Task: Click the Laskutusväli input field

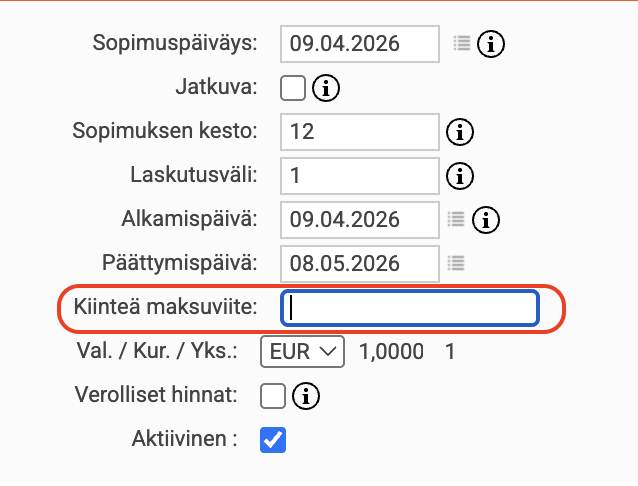Action: tap(360, 176)
